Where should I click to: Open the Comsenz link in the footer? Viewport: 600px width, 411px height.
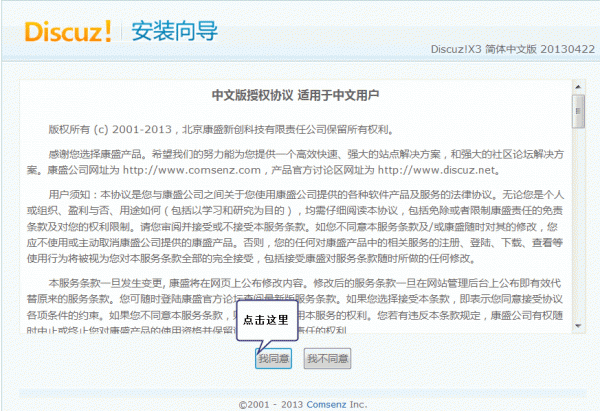(x=326, y=404)
